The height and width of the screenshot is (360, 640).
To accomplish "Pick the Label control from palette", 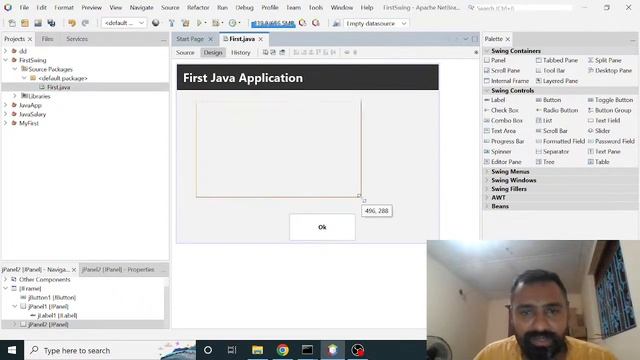I will pos(494,100).
